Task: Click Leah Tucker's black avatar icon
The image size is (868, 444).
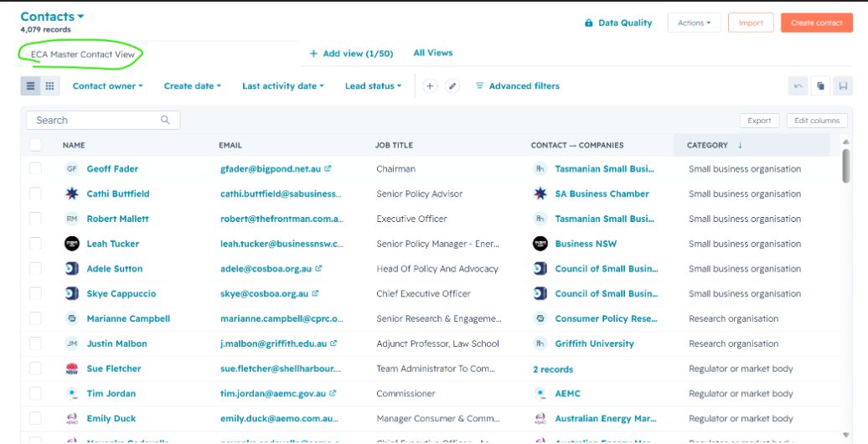Action: [x=72, y=244]
